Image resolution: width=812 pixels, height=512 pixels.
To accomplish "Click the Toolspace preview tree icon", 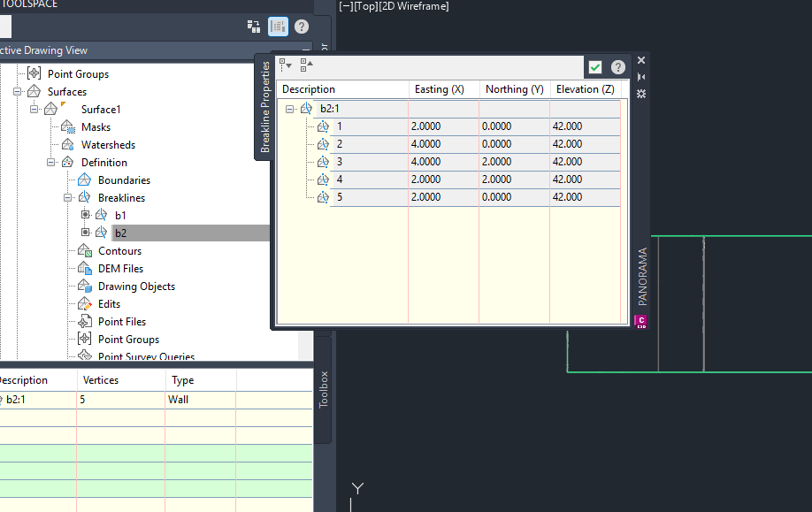I will (254, 27).
